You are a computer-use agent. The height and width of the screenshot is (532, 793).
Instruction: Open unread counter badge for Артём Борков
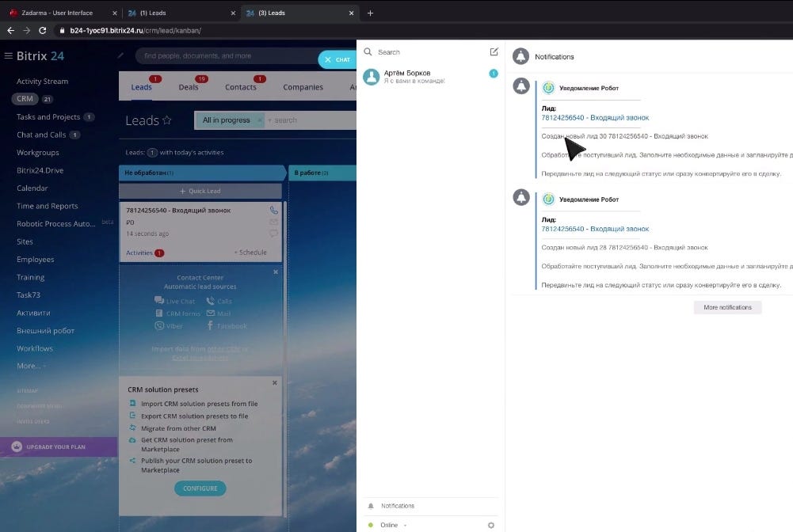point(493,74)
